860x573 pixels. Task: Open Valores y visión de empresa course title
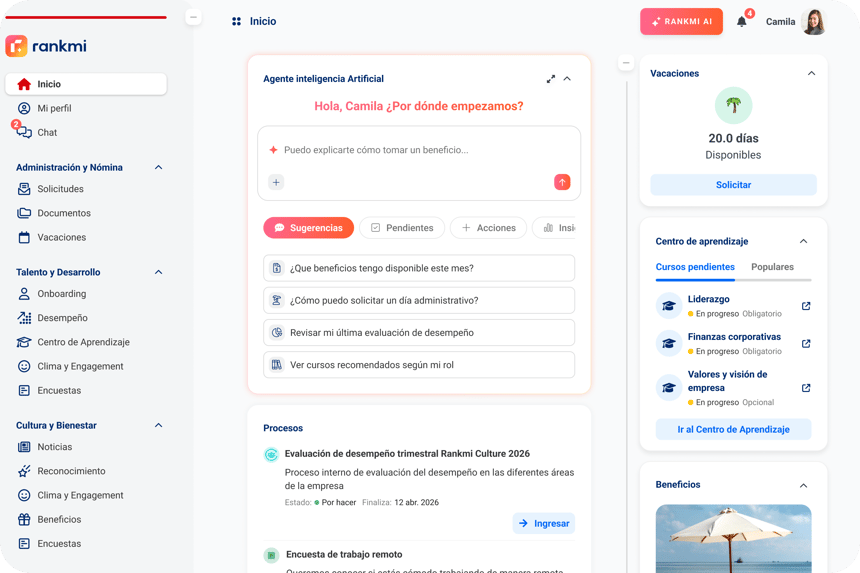click(727, 381)
